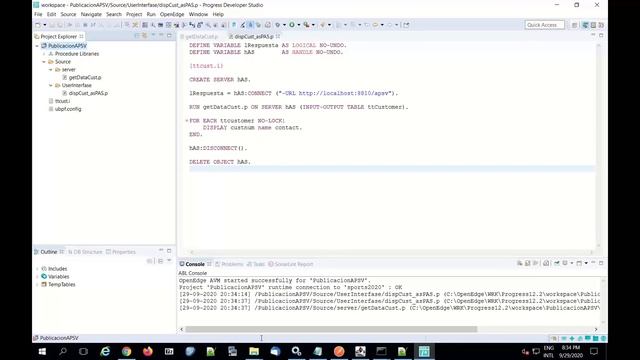Open the Edit menu
The width and height of the screenshot is (640, 360).
click(51, 14)
